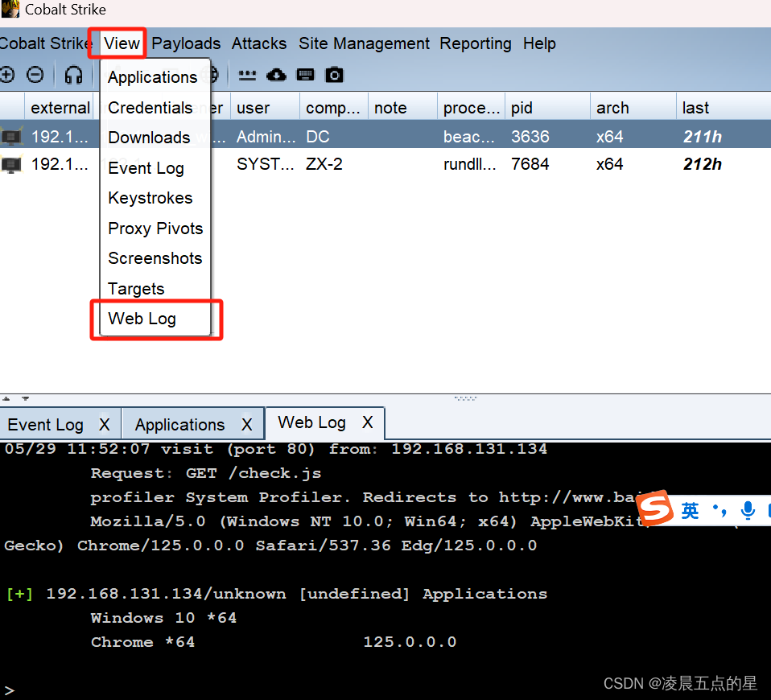This screenshot has height=700, width=771.
Task: Click the Admin... user cell
Action: click(266, 137)
